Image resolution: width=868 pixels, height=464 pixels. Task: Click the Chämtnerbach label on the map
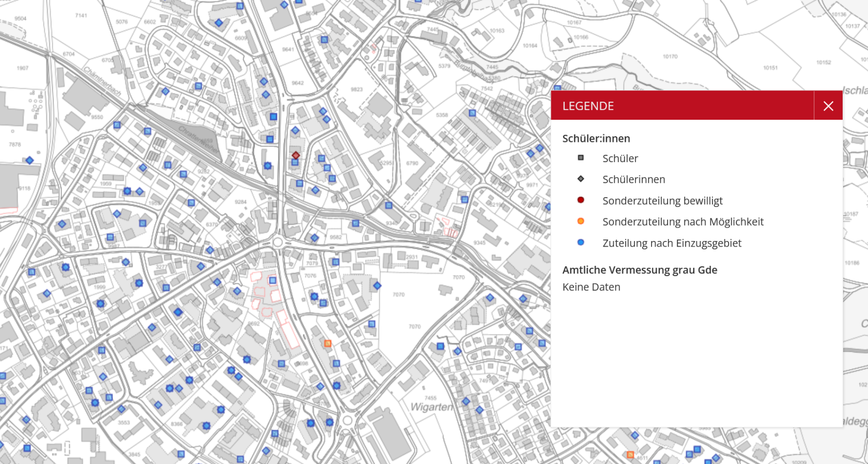click(x=102, y=81)
